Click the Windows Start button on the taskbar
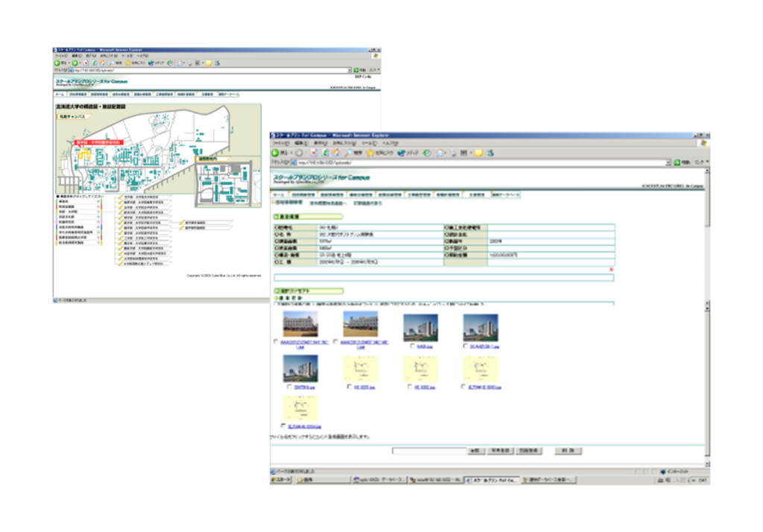 click(x=281, y=480)
